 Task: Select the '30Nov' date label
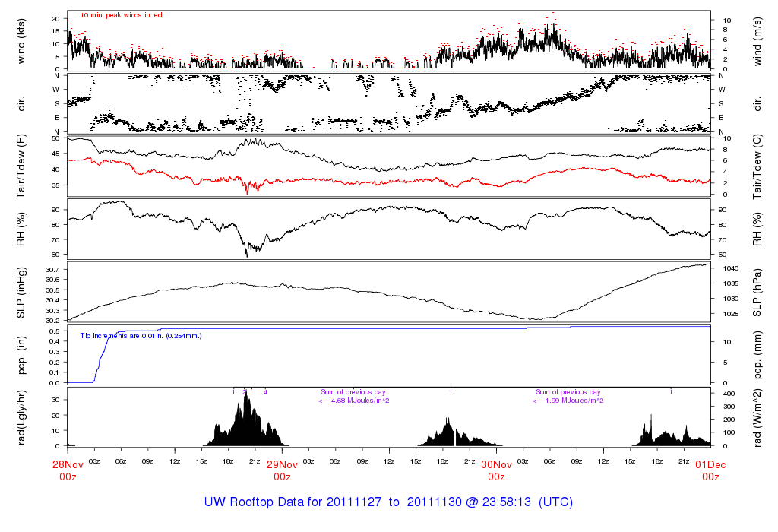click(x=497, y=465)
